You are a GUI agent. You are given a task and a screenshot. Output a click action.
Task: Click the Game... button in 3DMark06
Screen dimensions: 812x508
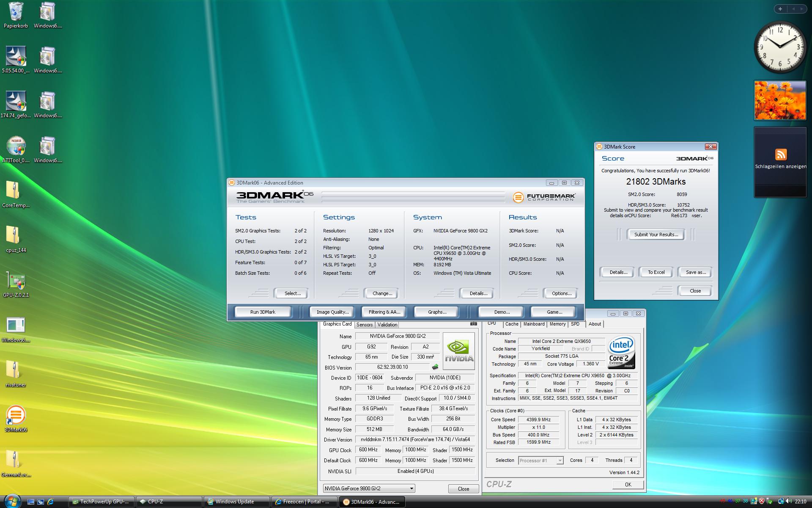point(554,312)
